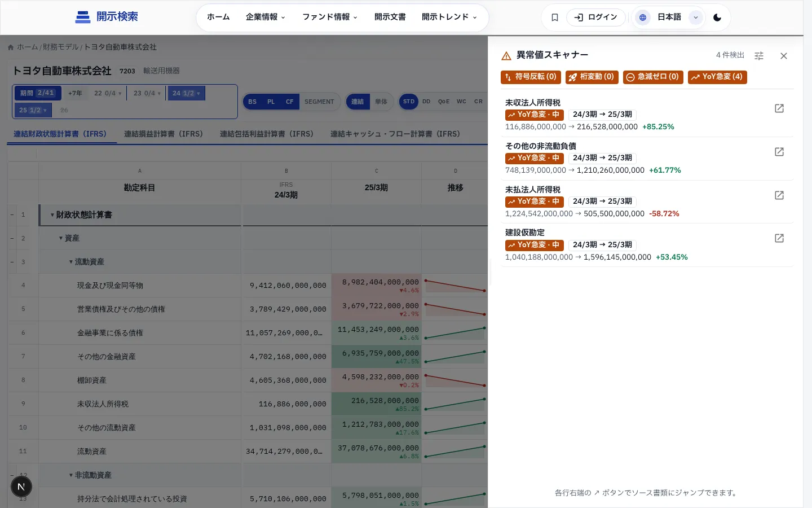Select 連結 consolidated option
Screen dimensions: 812x508
358,102
